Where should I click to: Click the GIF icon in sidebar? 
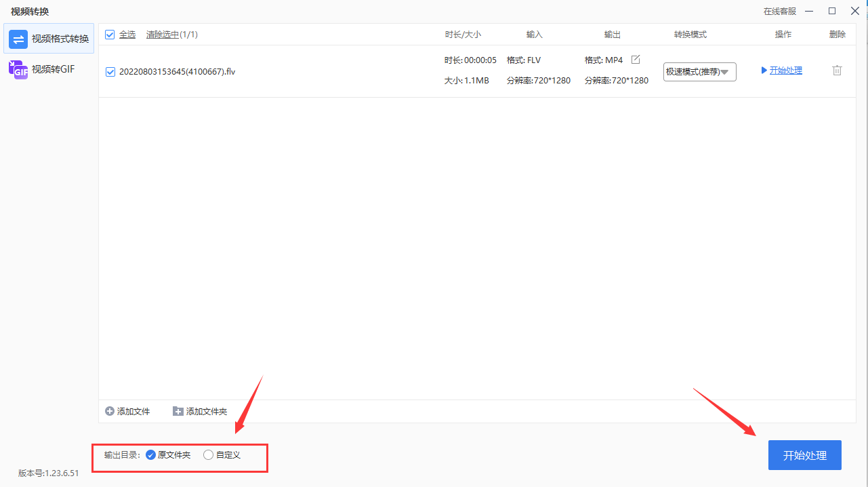18,69
